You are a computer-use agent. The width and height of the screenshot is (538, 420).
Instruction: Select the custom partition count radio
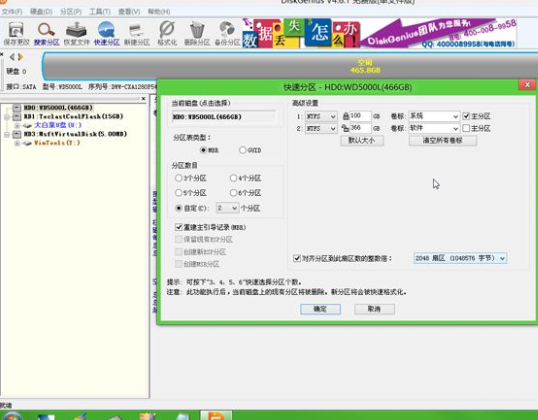click(x=178, y=208)
